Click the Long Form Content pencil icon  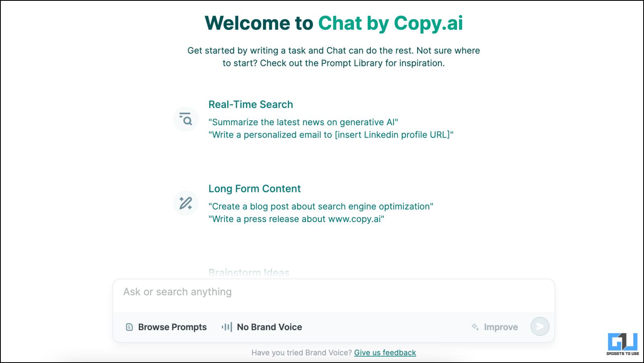pyautogui.click(x=185, y=203)
